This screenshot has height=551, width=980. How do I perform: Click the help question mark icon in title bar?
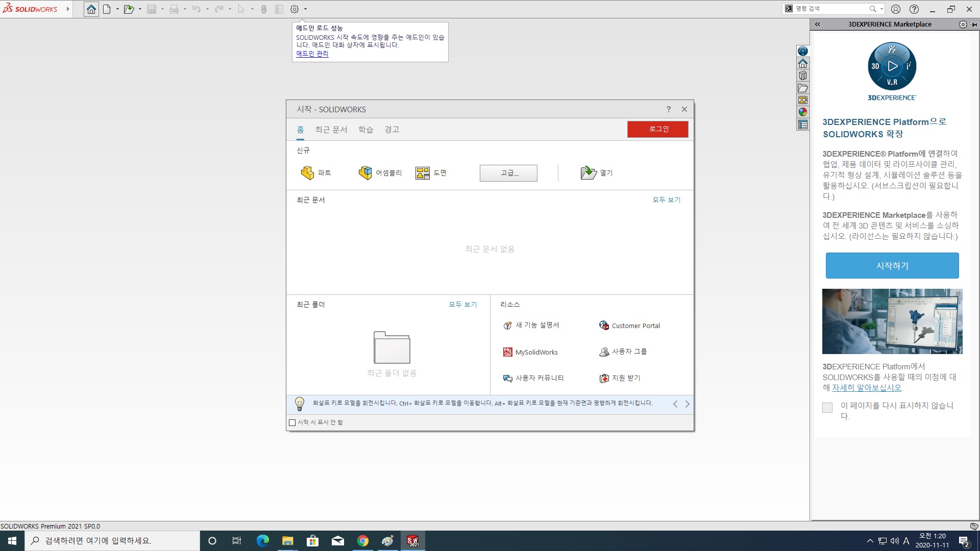[914, 9]
